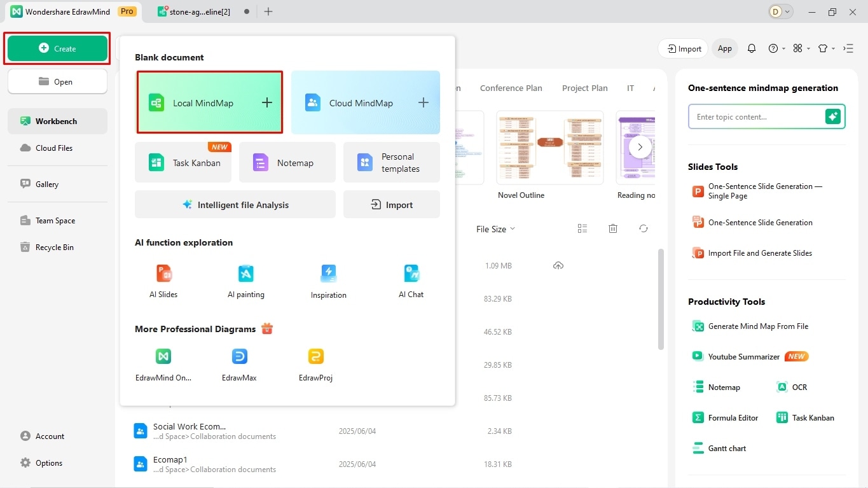Upload the 1.09 MB file to cloud

pyautogui.click(x=558, y=265)
